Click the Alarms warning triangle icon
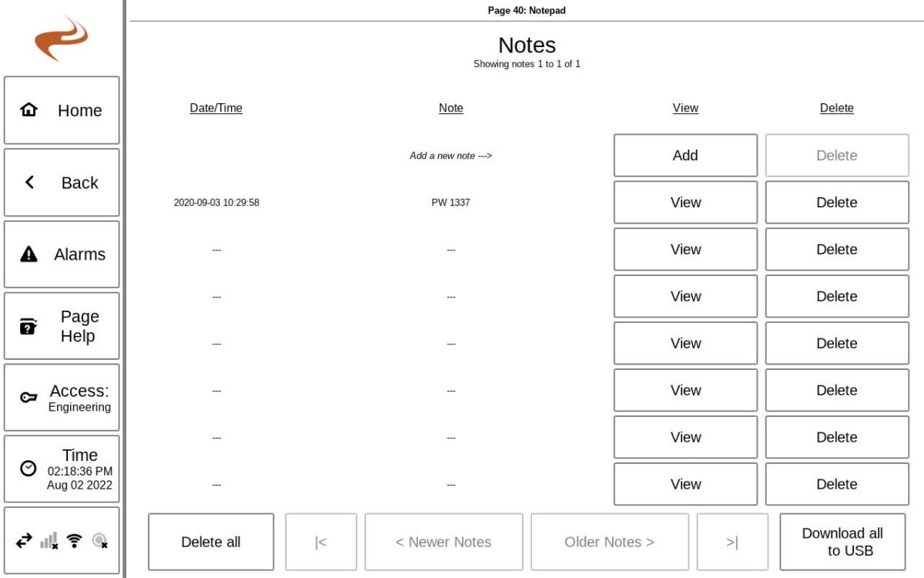Screen dimensions: 924x578 point(28,254)
